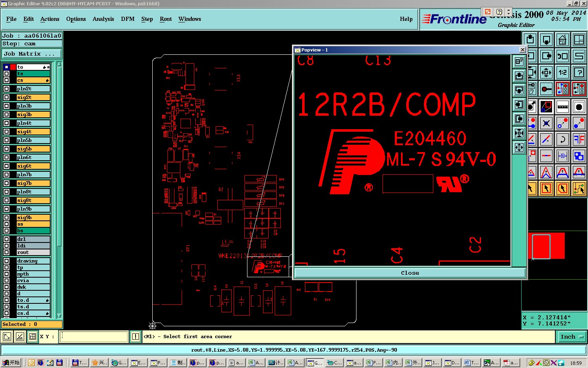The width and height of the screenshot is (588, 368).
Task: Open the Help menu item
Action: tap(406, 19)
